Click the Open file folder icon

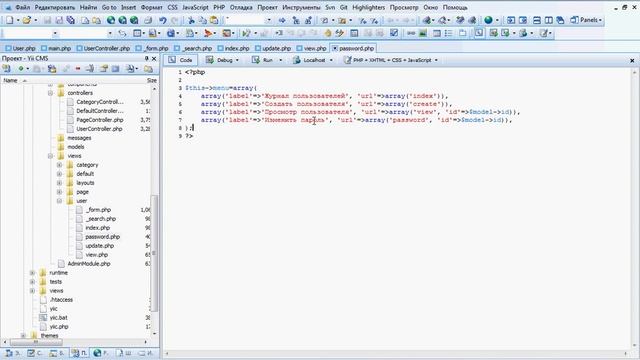[x=27, y=20]
